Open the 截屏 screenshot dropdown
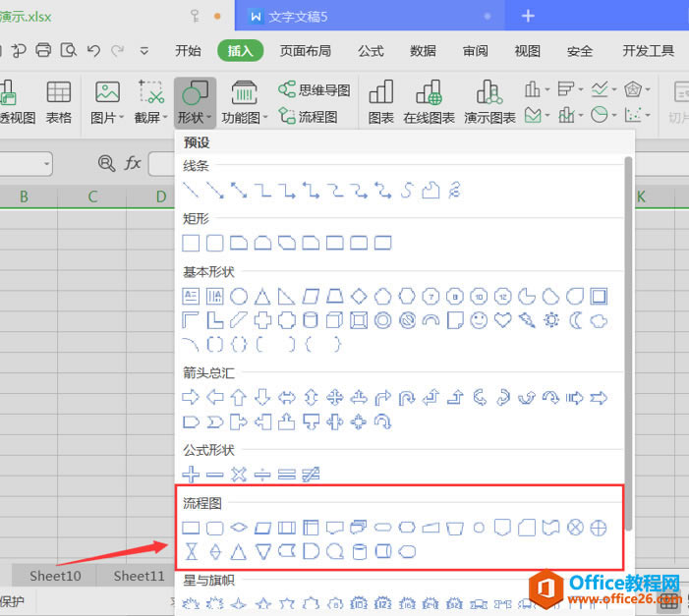Image resolution: width=689 pixels, height=616 pixels. (x=150, y=103)
